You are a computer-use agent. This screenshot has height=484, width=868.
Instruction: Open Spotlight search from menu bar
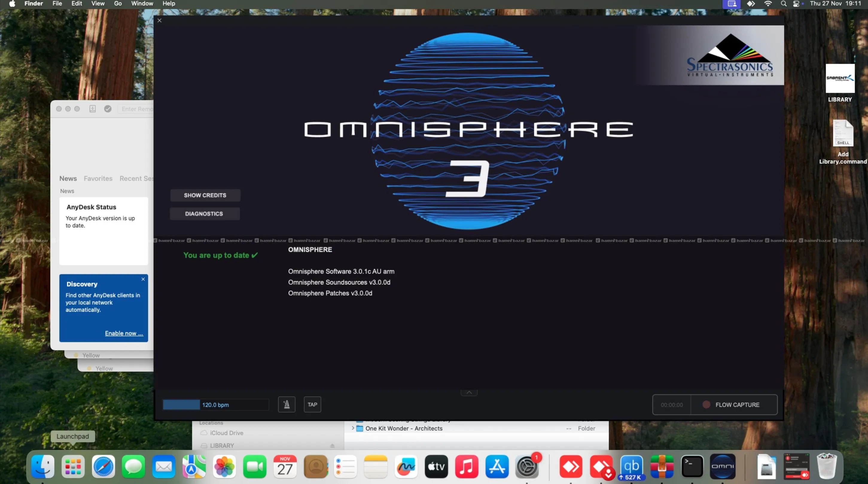pyautogui.click(x=783, y=4)
